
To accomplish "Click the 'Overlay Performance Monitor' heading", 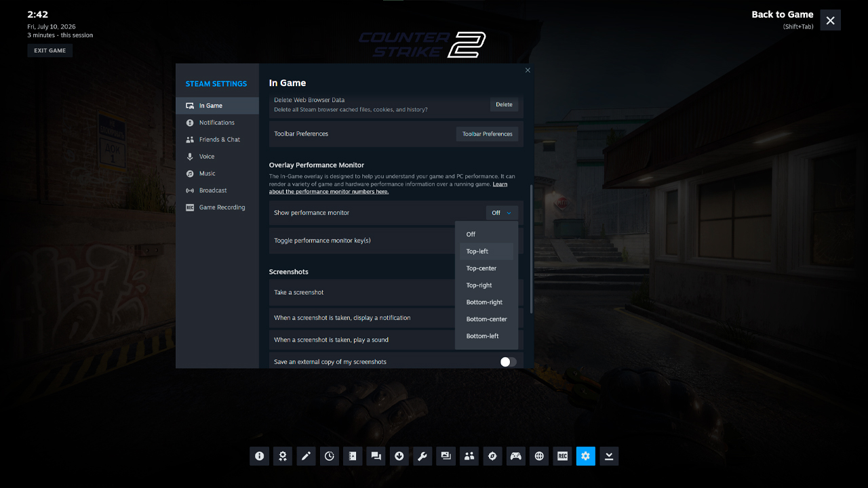I will pyautogui.click(x=317, y=165).
